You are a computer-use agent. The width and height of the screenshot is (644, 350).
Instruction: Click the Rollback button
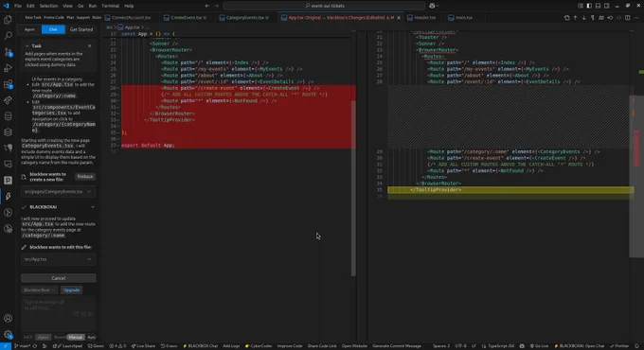pos(85,177)
